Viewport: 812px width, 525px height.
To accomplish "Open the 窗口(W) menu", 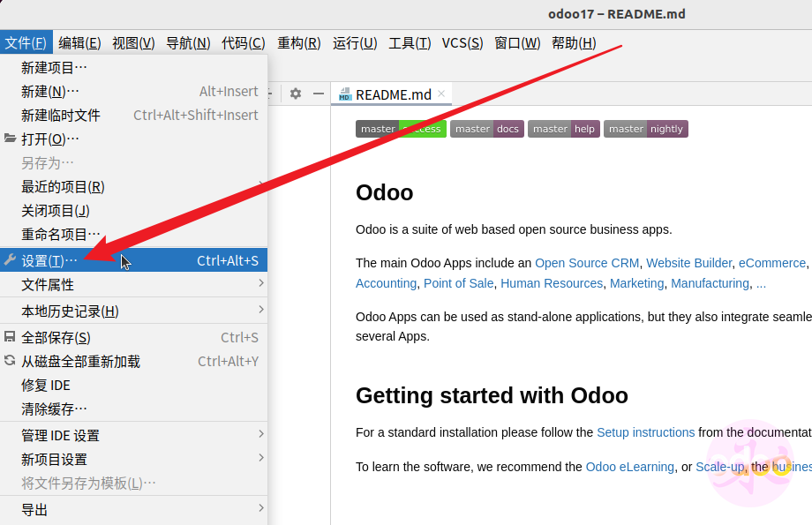I will click(x=517, y=43).
